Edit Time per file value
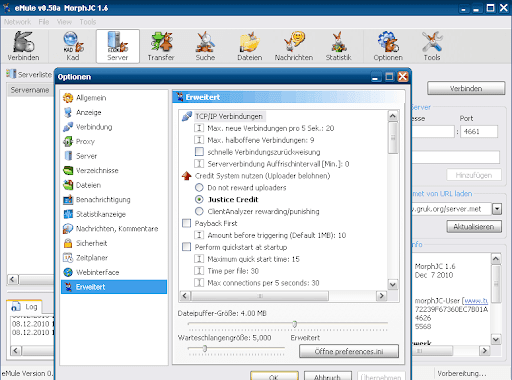This screenshot has height=380, width=512. pos(233,271)
